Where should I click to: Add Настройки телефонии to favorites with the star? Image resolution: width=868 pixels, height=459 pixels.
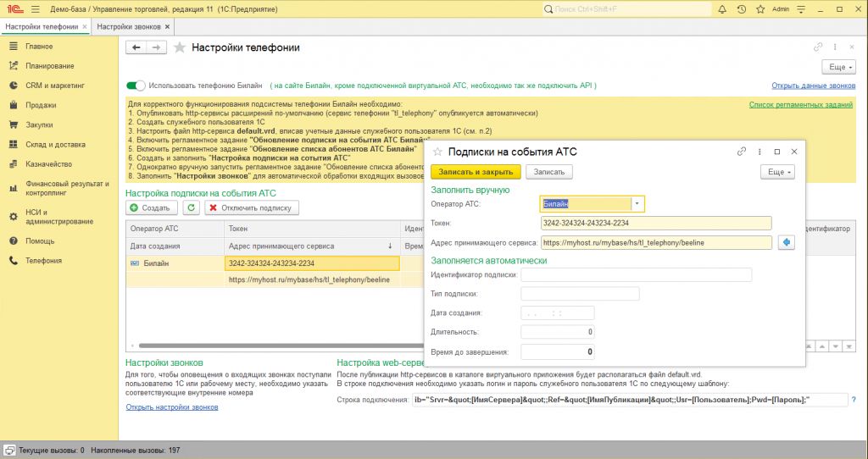pyautogui.click(x=180, y=48)
